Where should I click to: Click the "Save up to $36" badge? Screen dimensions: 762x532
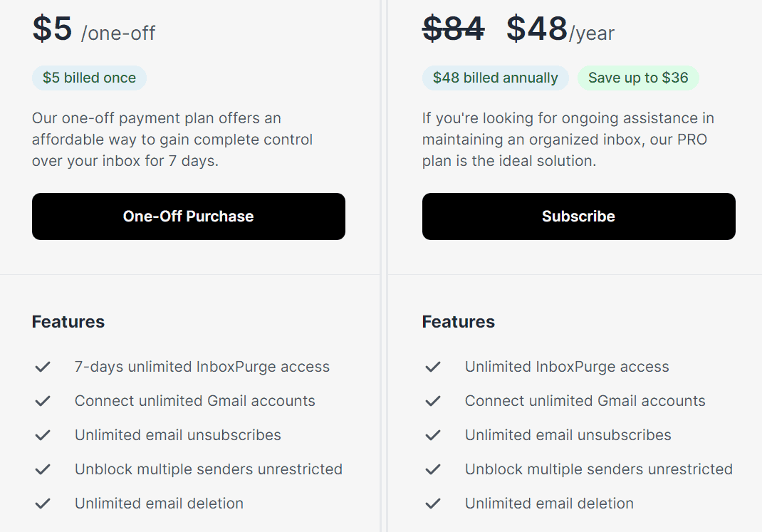tap(638, 78)
